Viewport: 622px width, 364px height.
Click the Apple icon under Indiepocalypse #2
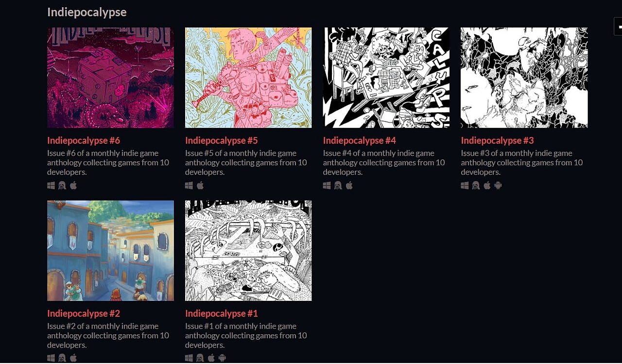[x=73, y=358]
